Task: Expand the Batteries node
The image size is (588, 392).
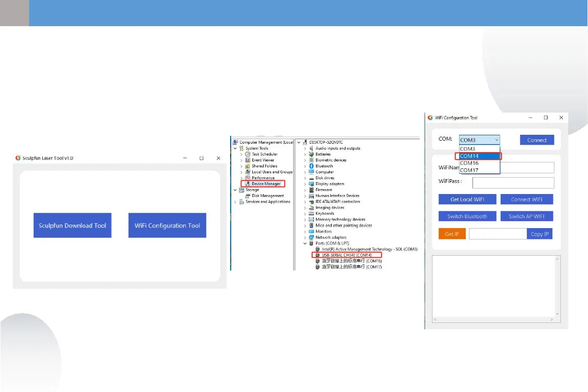Action: [305, 154]
